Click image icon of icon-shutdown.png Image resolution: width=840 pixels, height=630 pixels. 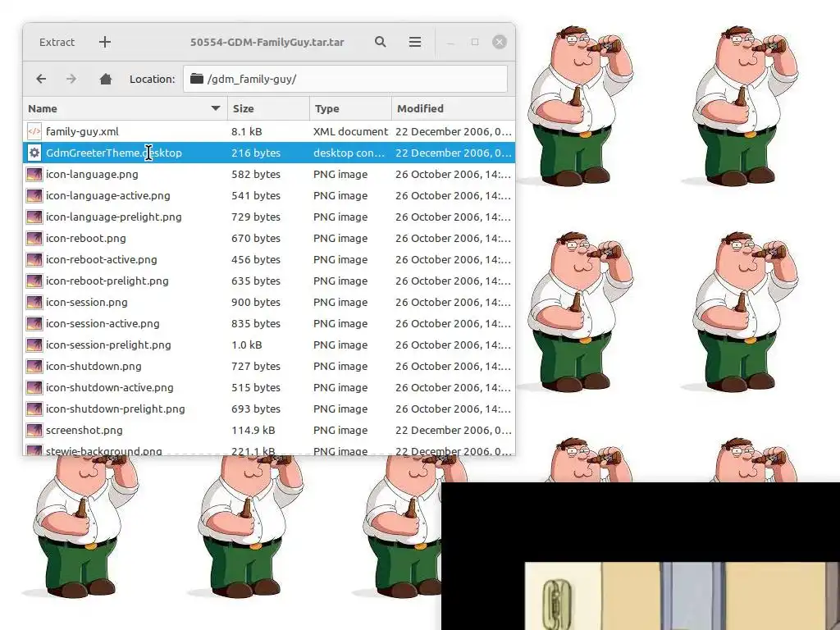click(x=34, y=367)
